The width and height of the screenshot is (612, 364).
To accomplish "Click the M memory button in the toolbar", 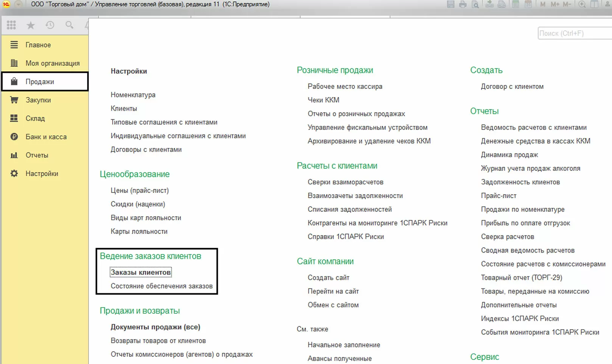I will 543,4.
